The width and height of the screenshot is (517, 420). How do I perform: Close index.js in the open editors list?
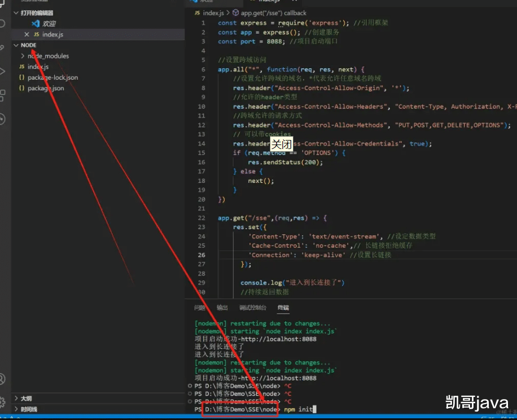(x=27, y=34)
